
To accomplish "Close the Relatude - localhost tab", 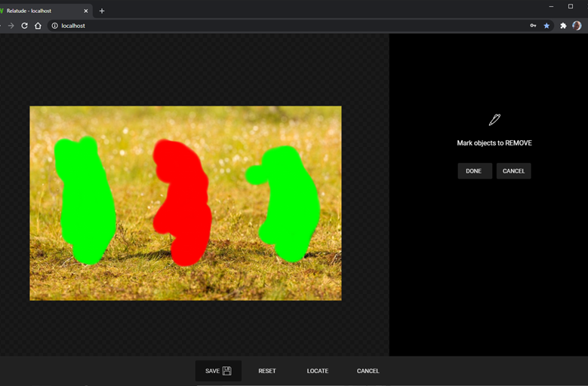I will (86, 11).
